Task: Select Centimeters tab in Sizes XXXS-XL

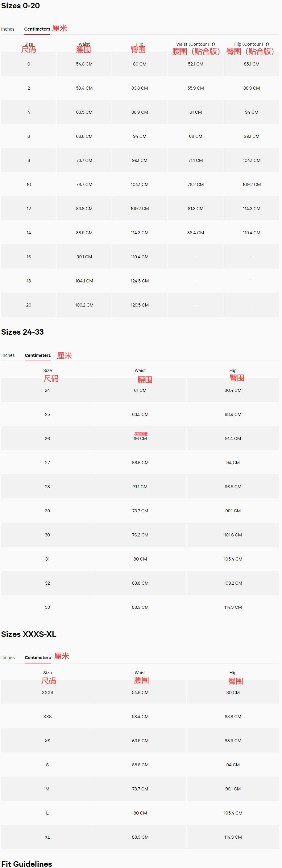Action: 38,657
